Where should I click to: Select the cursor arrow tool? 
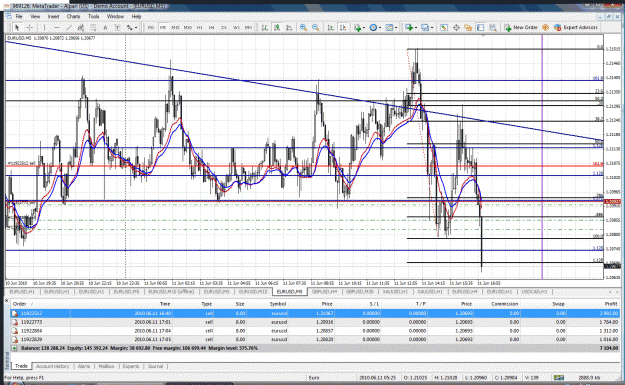[17, 28]
